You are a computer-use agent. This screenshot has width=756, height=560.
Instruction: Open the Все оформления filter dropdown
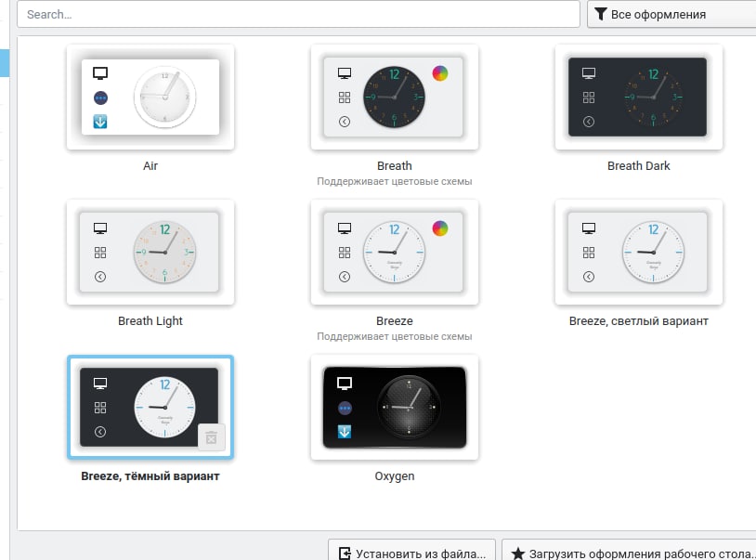(x=671, y=14)
